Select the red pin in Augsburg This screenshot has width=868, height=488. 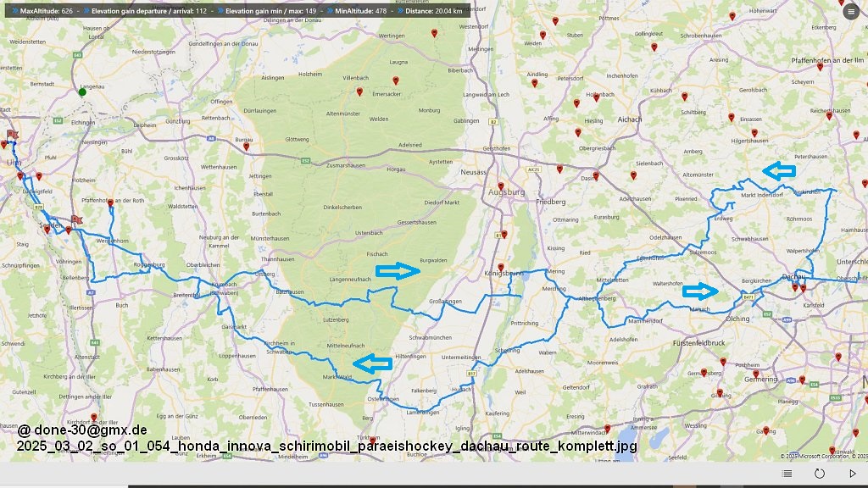click(x=501, y=186)
